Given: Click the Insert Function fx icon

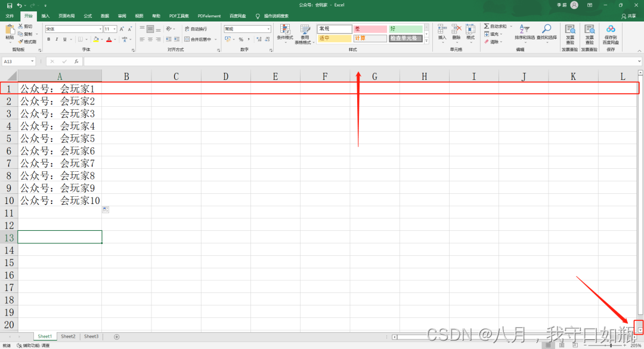Looking at the screenshot, I should [x=76, y=61].
